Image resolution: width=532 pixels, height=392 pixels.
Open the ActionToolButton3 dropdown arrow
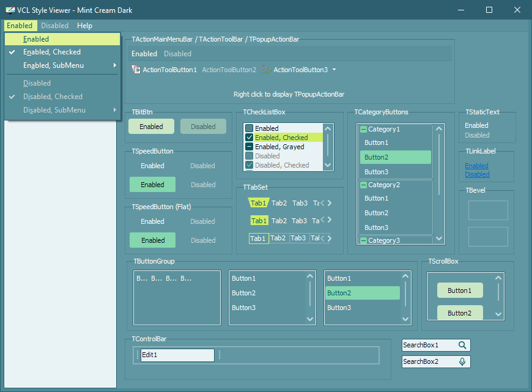pos(334,70)
